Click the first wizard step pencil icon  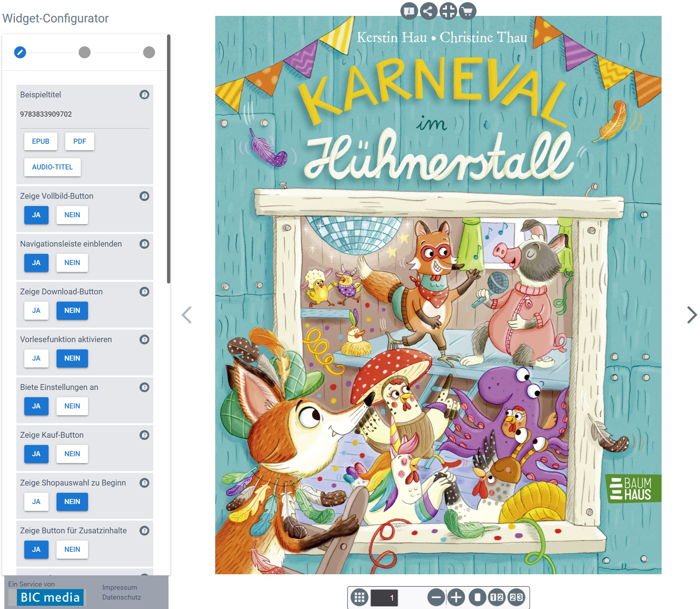point(20,52)
